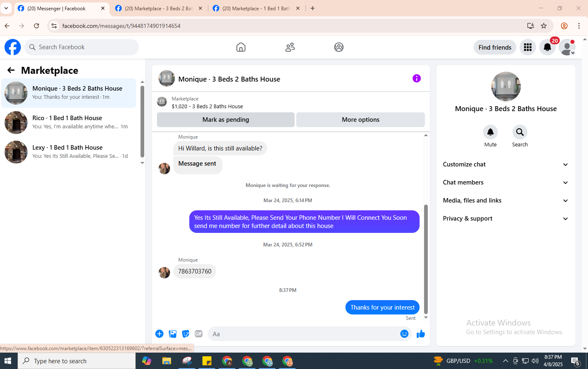
Task: Expand the Privacy & support section
Action: click(506, 219)
